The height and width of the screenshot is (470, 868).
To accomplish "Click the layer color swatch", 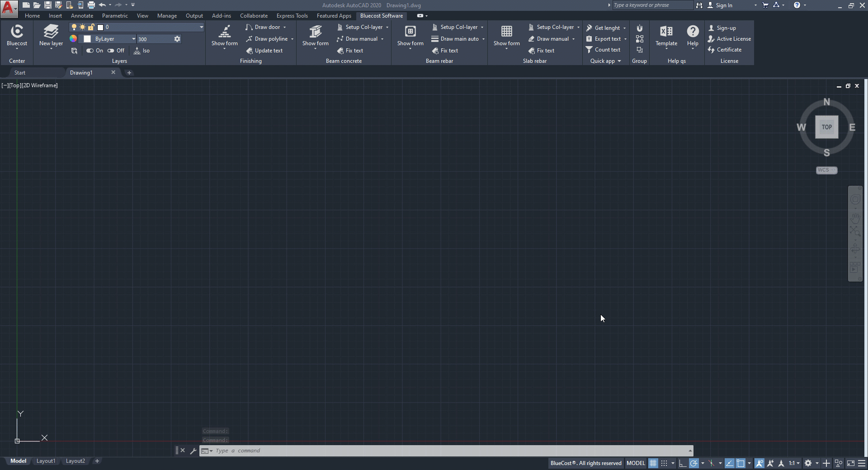I will (87, 39).
